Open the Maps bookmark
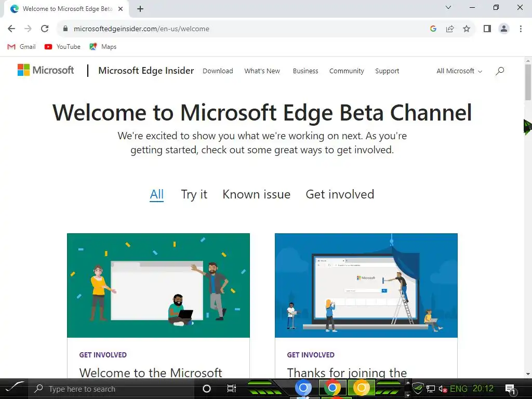The image size is (532, 399). 103,47
